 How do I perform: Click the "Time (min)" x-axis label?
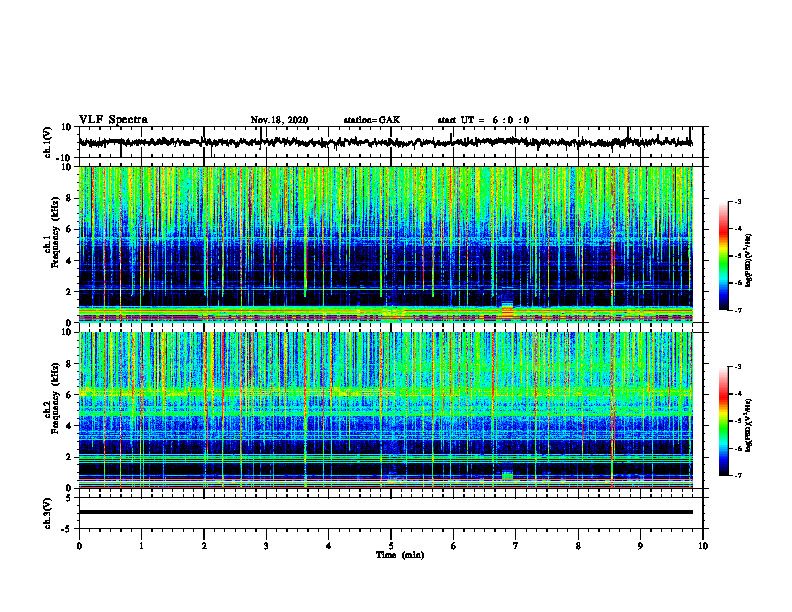pyautogui.click(x=400, y=555)
